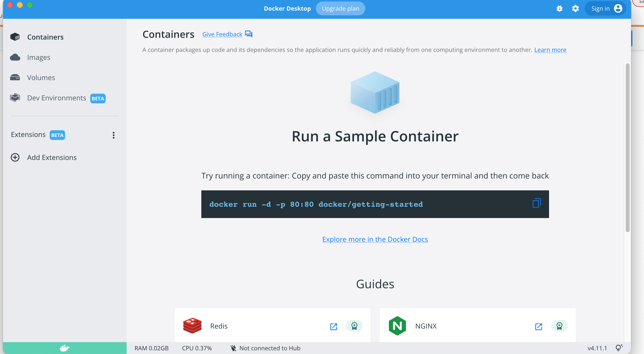
Task: Click the Redis official image badge icon
Action: 354,326
